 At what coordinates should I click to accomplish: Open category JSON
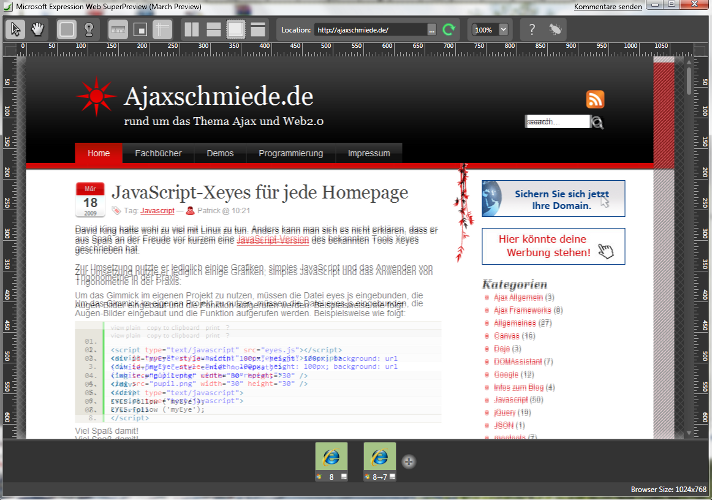pyautogui.click(x=504, y=426)
